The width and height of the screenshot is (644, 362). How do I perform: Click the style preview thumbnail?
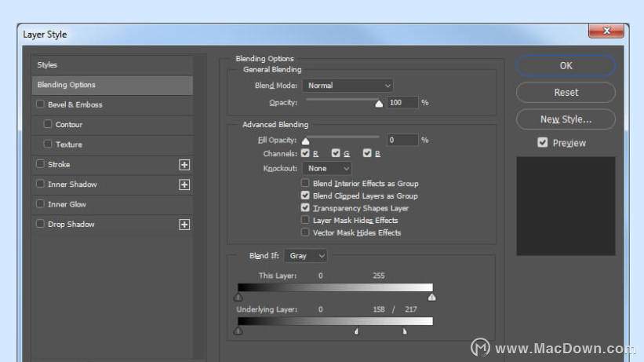tap(566, 206)
